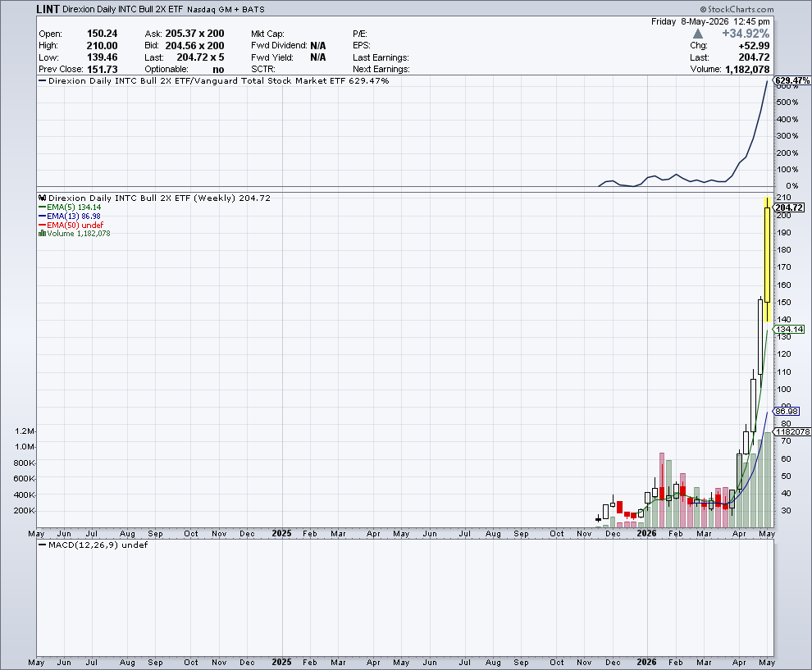This screenshot has height=670, width=812.
Task: Click the 'P/E:' label
Action: (360, 34)
